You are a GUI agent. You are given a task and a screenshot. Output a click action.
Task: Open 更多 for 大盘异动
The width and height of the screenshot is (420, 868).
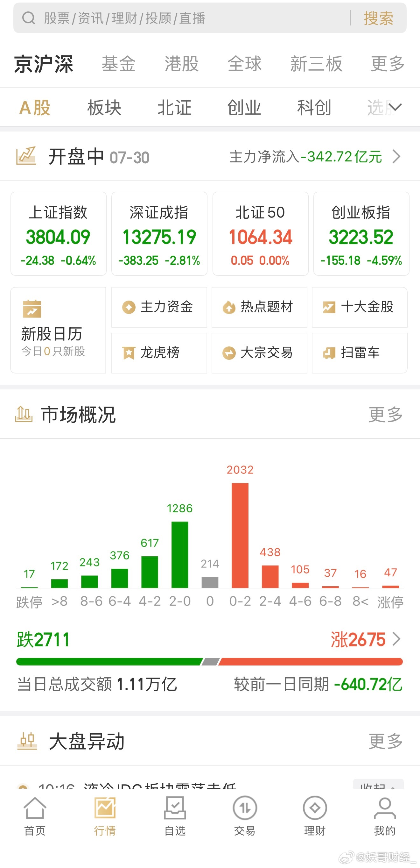386,741
